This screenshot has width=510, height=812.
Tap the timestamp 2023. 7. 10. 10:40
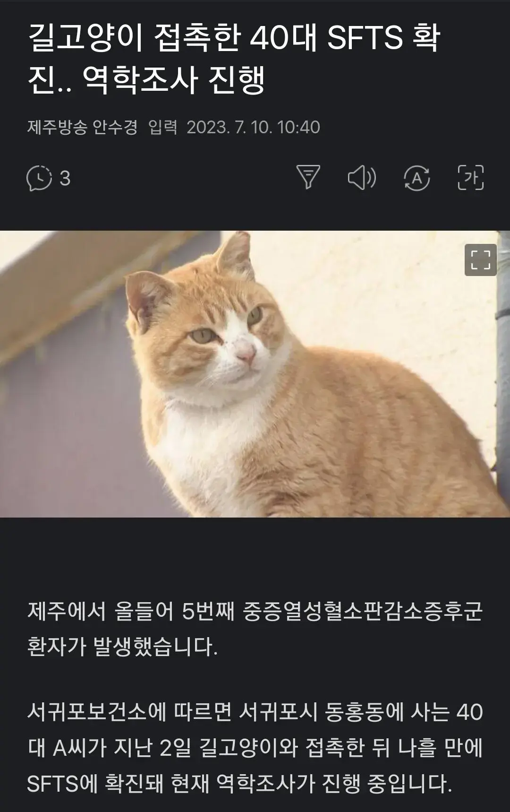(253, 127)
